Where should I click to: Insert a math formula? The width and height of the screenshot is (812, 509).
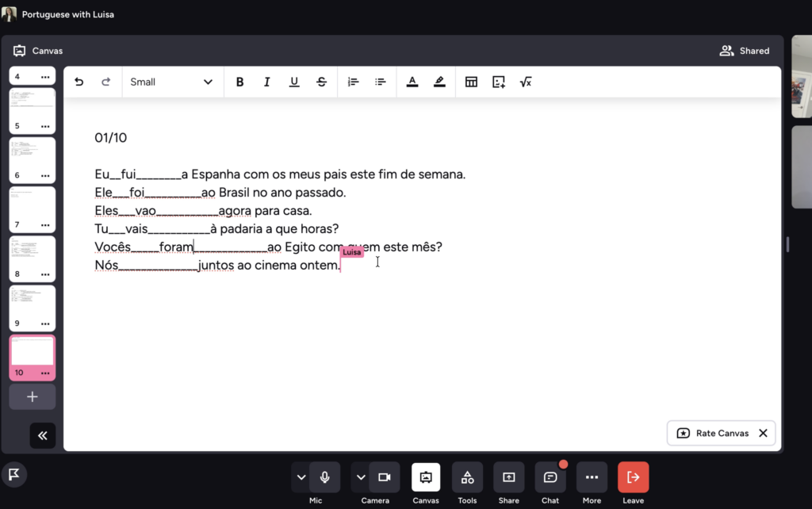[526, 82]
